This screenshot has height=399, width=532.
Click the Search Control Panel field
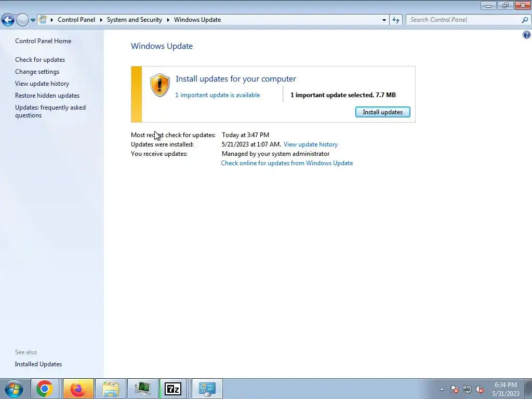point(464,20)
